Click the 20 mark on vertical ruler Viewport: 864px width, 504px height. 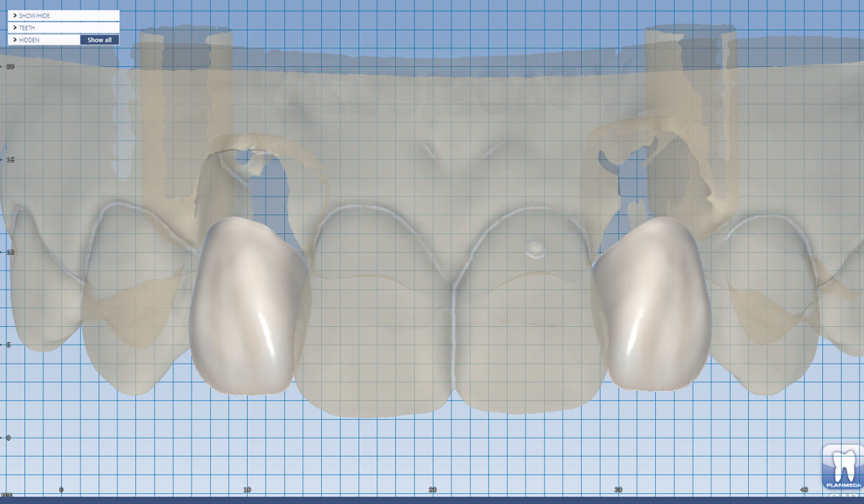9,66
